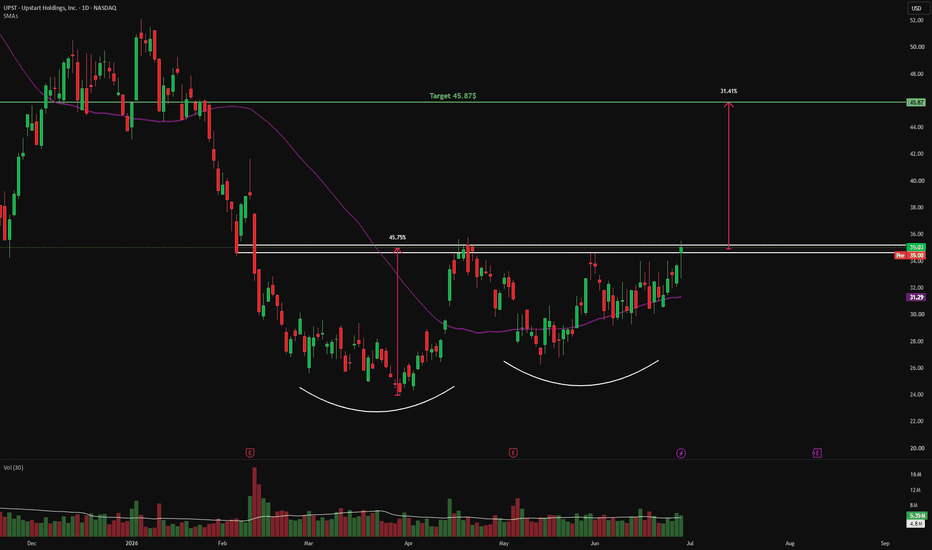The width and height of the screenshot is (932, 550).
Task: Click the 28.00 price axis label
Action: [917, 341]
